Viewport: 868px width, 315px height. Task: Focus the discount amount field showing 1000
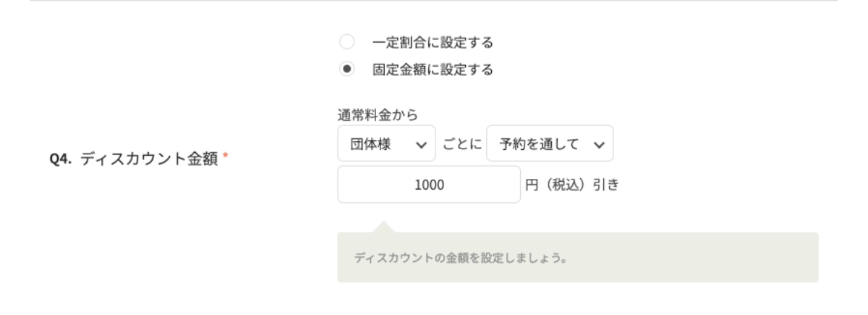click(x=428, y=184)
